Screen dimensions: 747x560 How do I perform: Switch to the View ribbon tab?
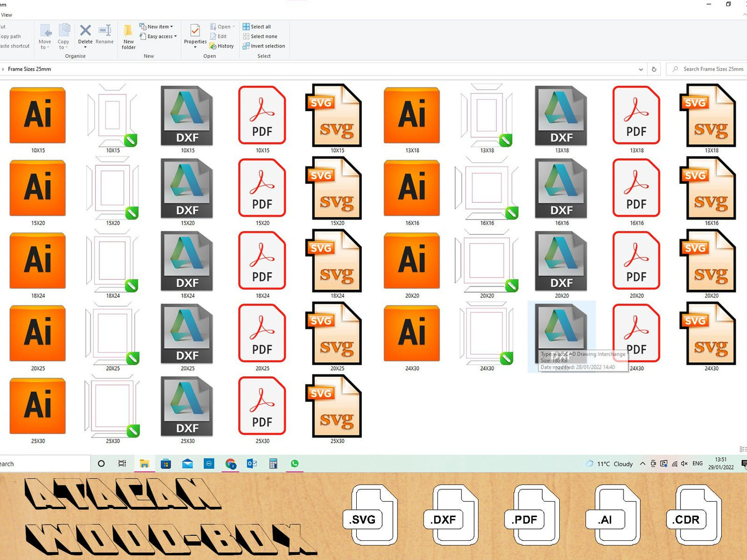tap(7, 15)
